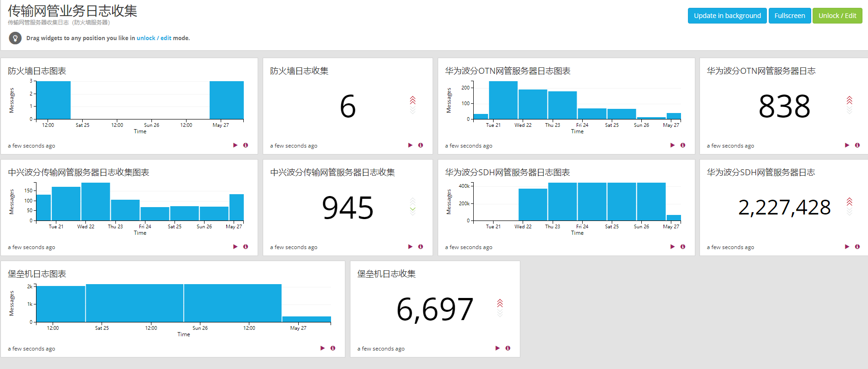
Task: Click the trend arrows beside 2,227,428
Action: click(850, 207)
